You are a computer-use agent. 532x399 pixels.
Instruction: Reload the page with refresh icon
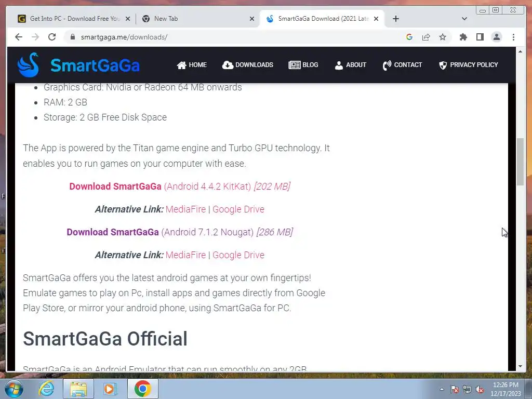tap(52, 37)
